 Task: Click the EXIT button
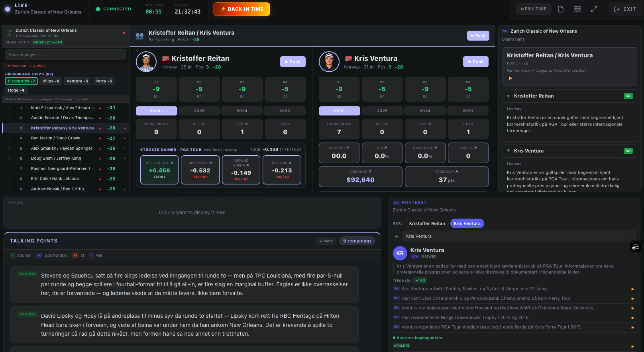625,9
